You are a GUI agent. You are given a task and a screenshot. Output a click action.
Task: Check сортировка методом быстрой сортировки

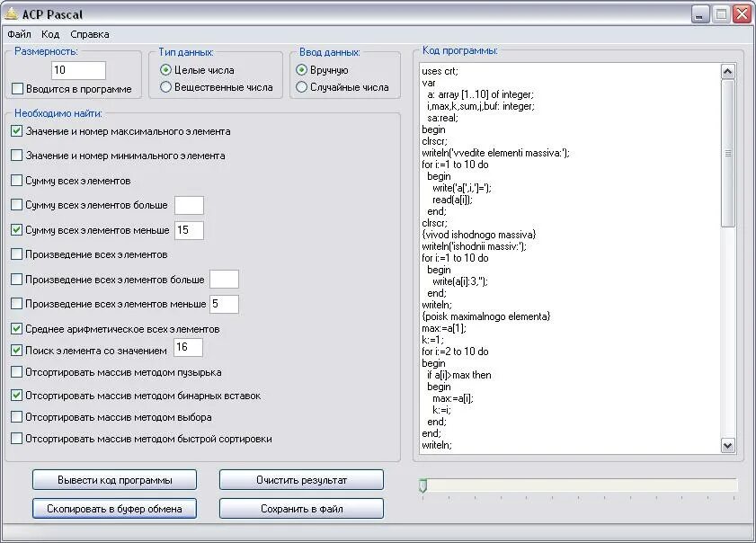click(16, 439)
